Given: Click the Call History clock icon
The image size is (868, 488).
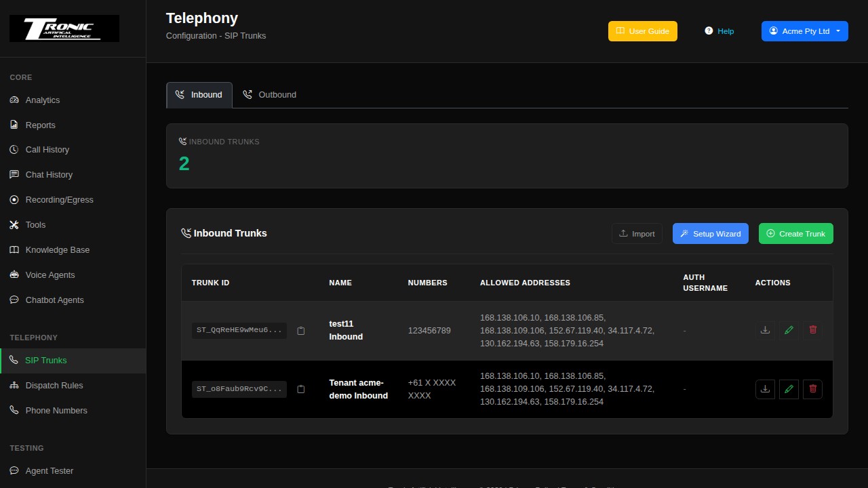Looking at the screenshot, I should 14,150.
